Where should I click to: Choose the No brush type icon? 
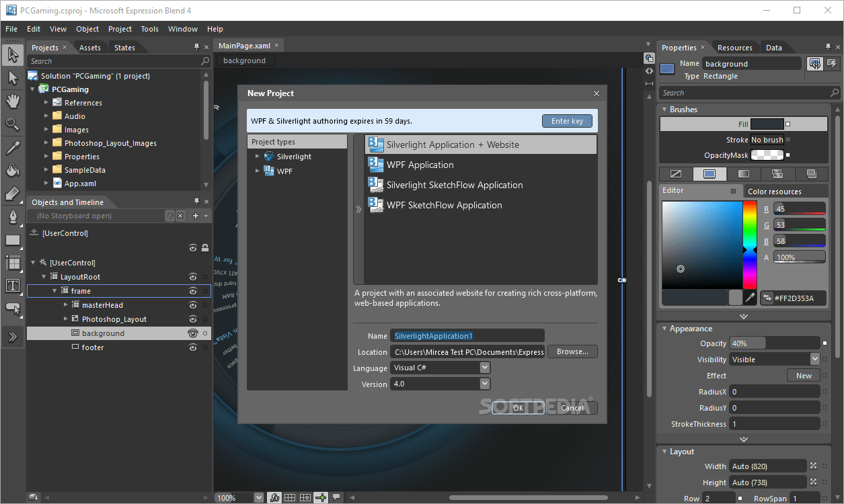pyautogui.click(x=676, y=174)
